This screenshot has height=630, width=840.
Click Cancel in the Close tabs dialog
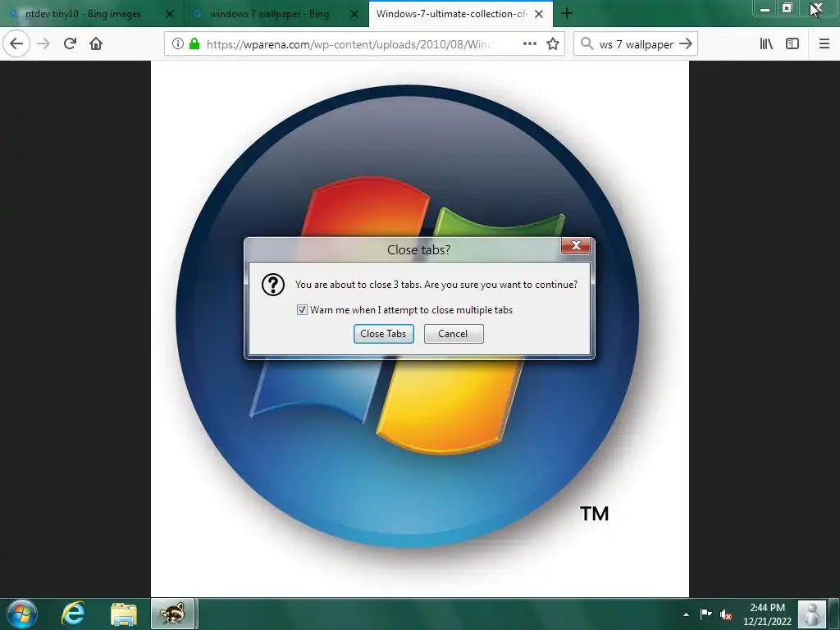454,334
